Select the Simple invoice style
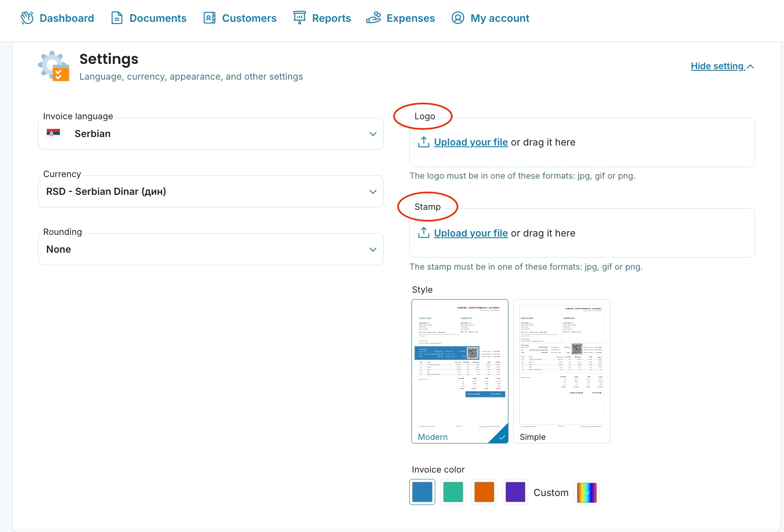Viewport: 784px width, 532px height. point(561,371)
